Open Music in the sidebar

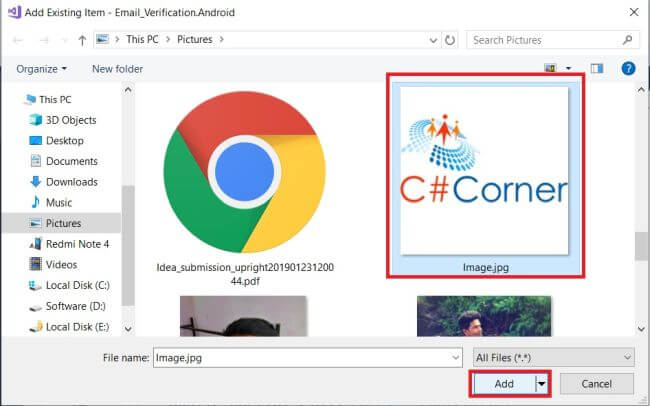click(x=59, y=203)
